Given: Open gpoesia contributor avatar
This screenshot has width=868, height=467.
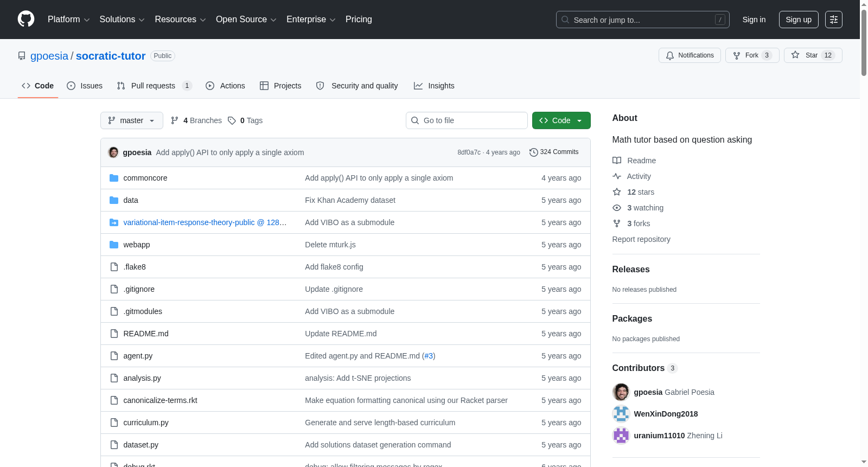Looking at the screenshot, I should coord(621,392).
